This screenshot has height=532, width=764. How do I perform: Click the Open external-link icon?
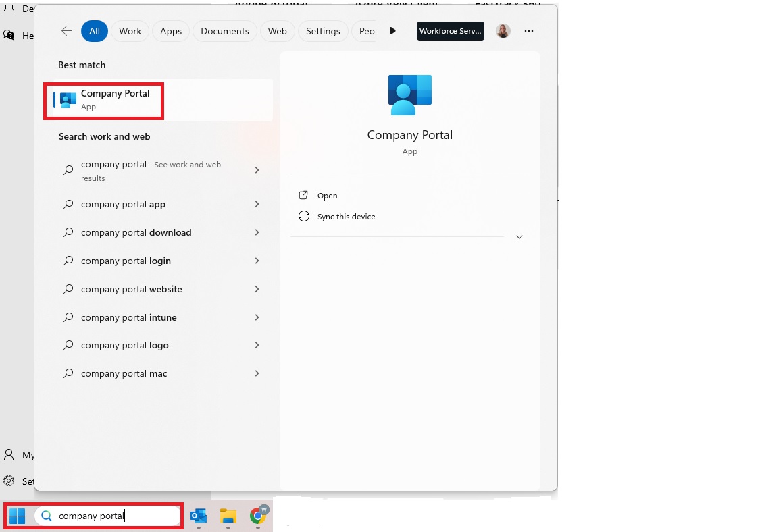tap(303, 195)
